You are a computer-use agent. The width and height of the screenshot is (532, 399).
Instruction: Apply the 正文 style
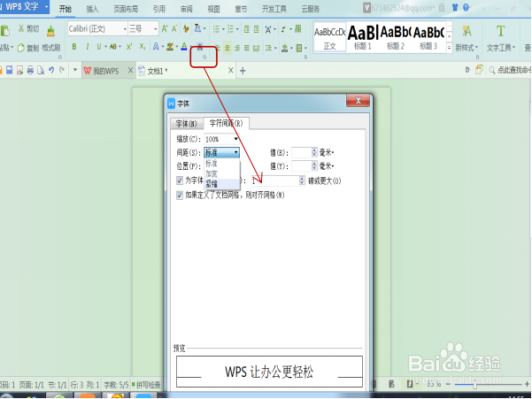(x=329, y=37)
